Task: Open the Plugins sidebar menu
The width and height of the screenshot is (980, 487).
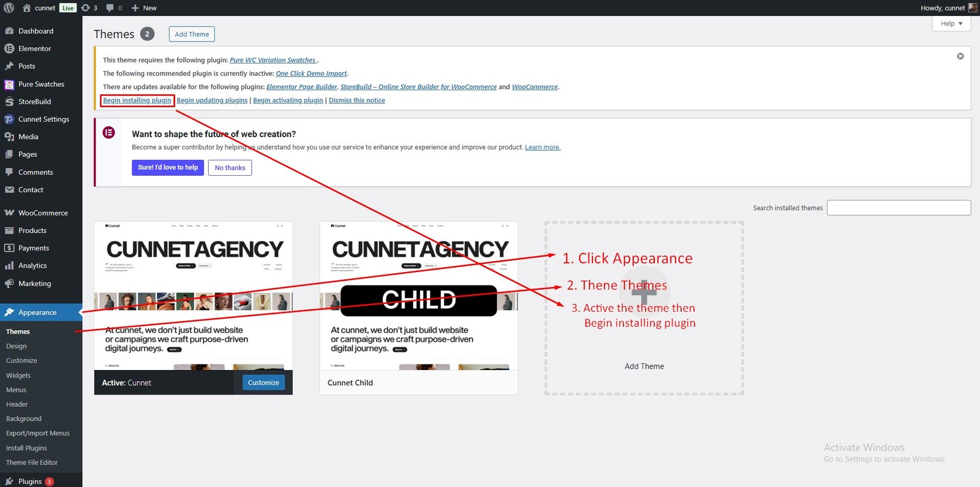Action: 29,481
